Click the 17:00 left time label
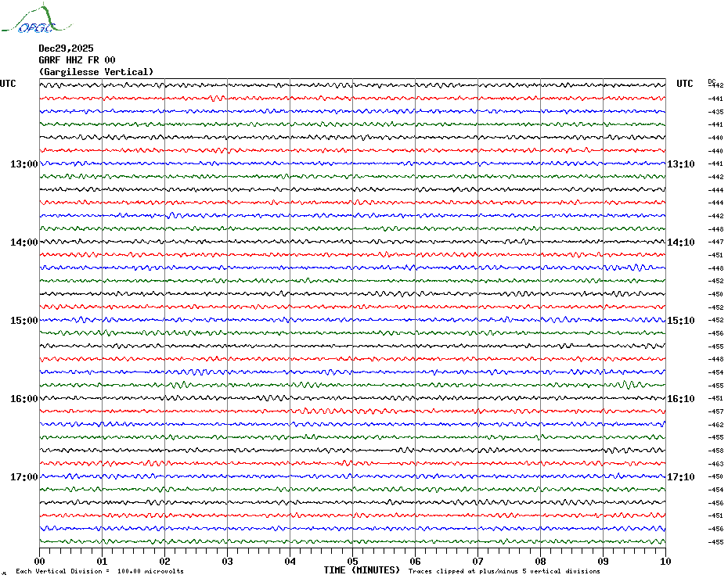728x582 pixels. pyautogui.click(x=23, y=477)
